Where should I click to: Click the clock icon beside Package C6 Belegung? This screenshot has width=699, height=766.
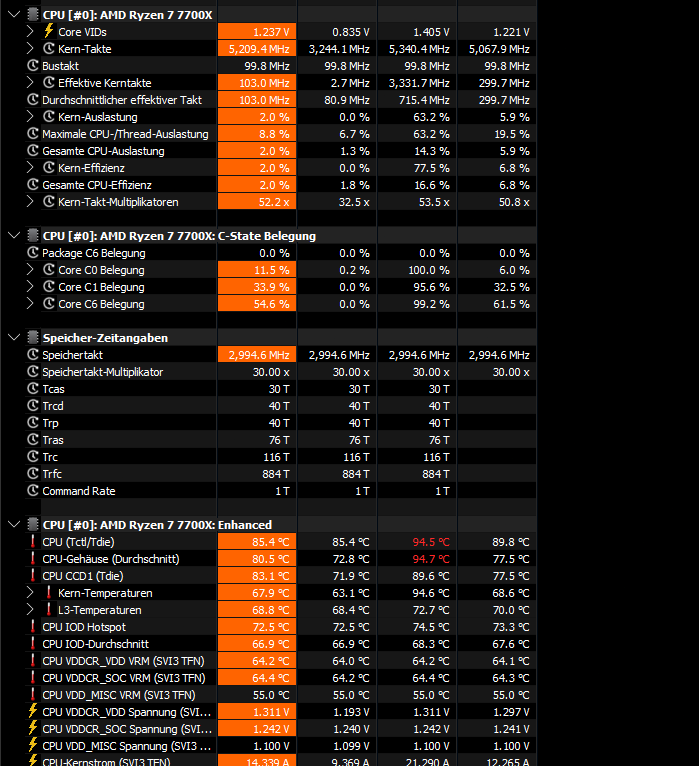click(x=33, y=253)
